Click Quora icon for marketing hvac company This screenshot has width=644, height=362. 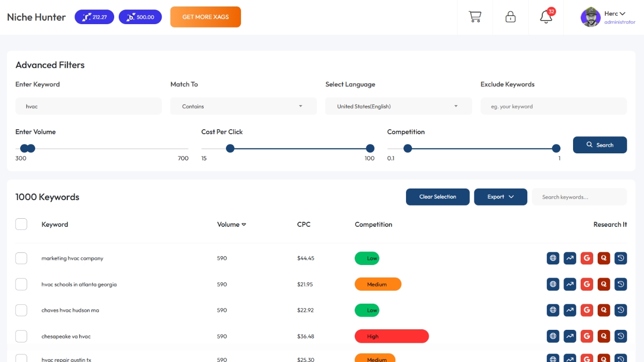(x=604, y=258)
